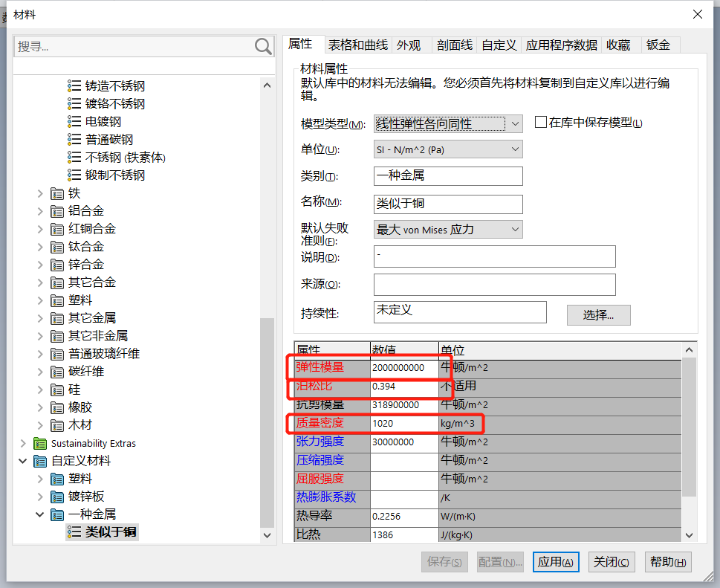Image resolution: width=720 pixels, height=588 pixels.
Task: Click the 硅 folder icon
Action: point(57,390)
